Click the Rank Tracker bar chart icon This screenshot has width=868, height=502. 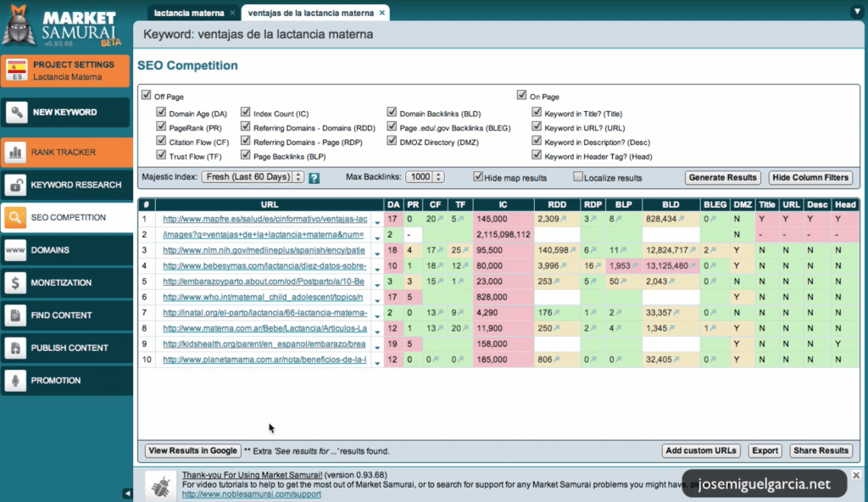15,152
